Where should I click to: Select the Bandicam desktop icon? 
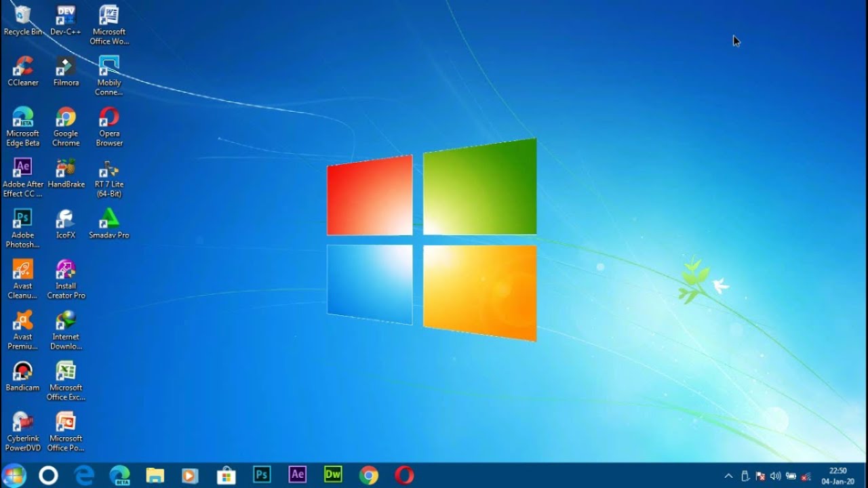22,377
